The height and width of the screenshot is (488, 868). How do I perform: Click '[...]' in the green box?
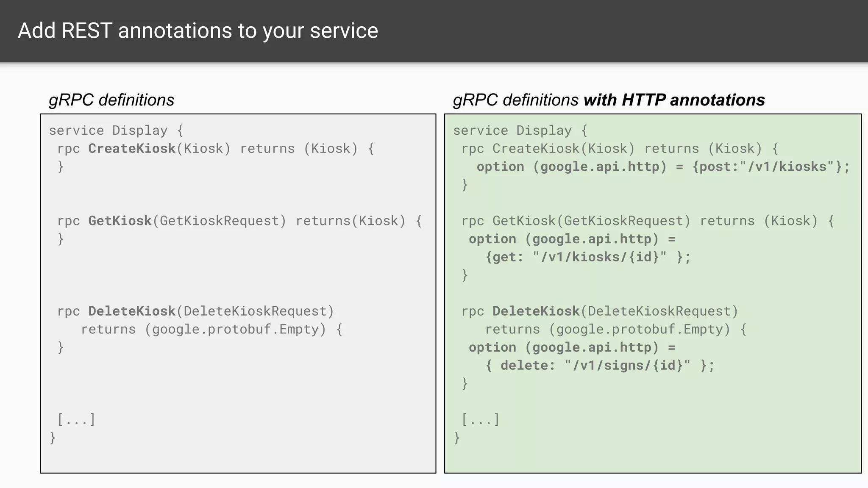[481, 420]
